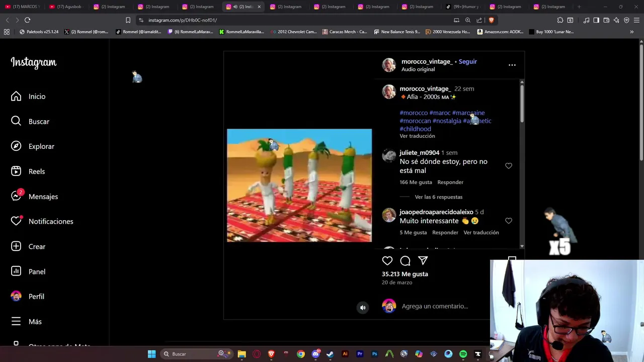The image size is (644, 362).
Task: Reply to juliete_m0904's comment
Action: point(450,182)
